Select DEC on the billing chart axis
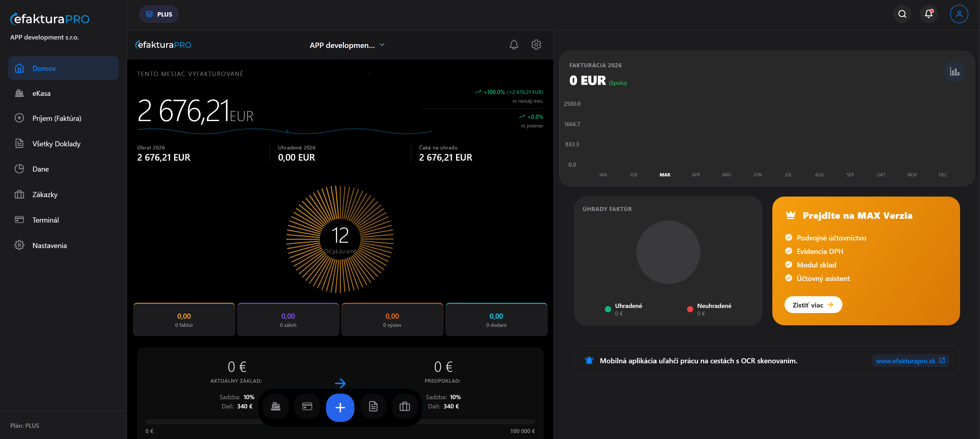Screen dimensions: 980x439 pyautogui.click(x=943, y=175)
